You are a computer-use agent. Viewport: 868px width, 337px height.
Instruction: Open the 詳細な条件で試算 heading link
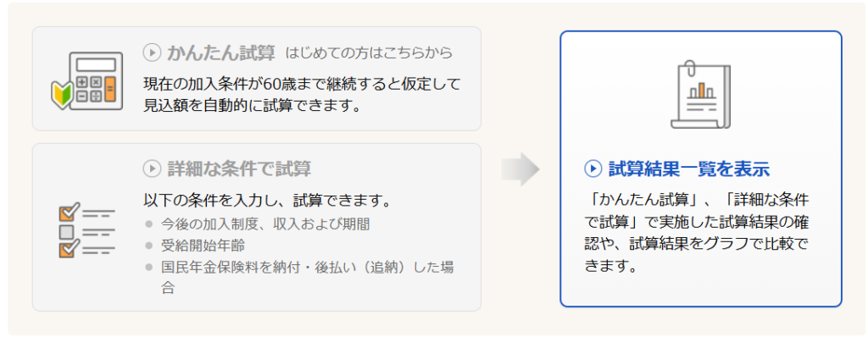238,168
